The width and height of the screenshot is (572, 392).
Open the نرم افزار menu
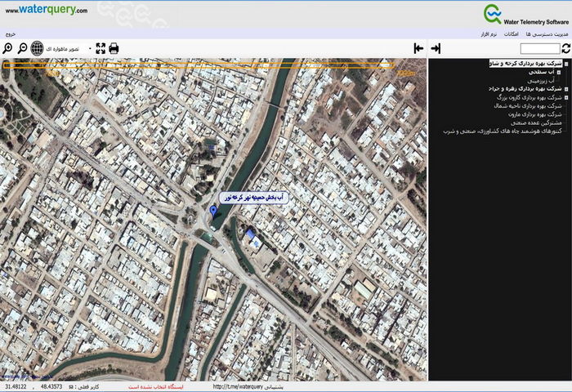click(488, 34)
